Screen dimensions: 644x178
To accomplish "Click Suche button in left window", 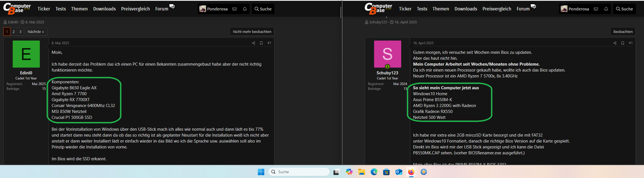I will pos(263,9).
